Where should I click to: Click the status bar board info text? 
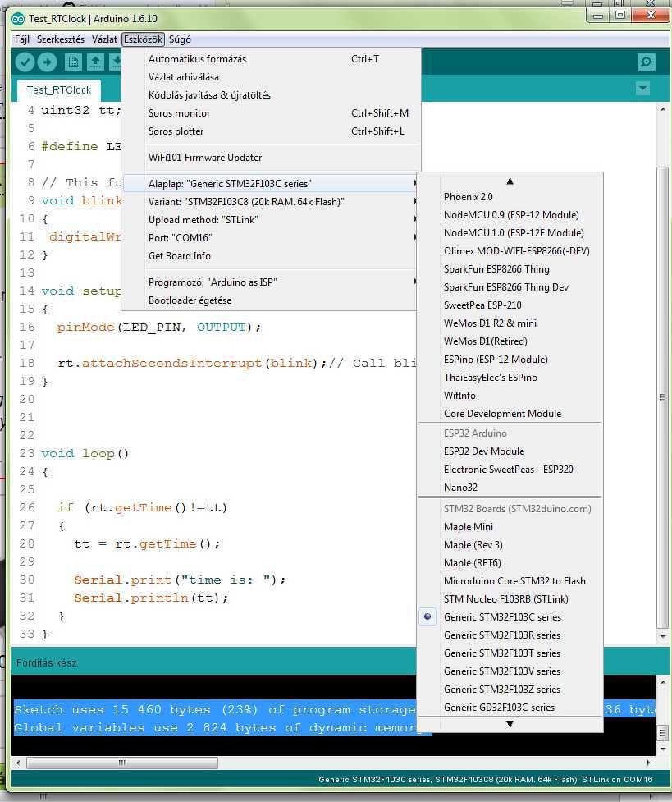coord(486,780)
